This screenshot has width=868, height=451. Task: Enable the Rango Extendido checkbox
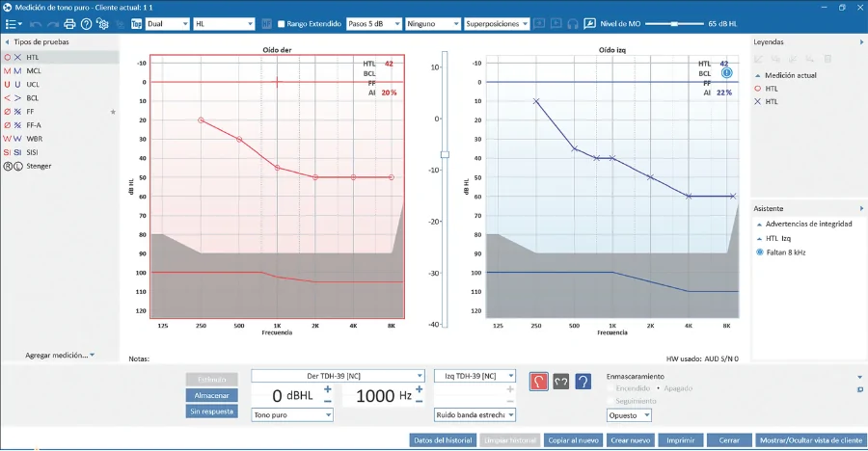tap(281, 23)
